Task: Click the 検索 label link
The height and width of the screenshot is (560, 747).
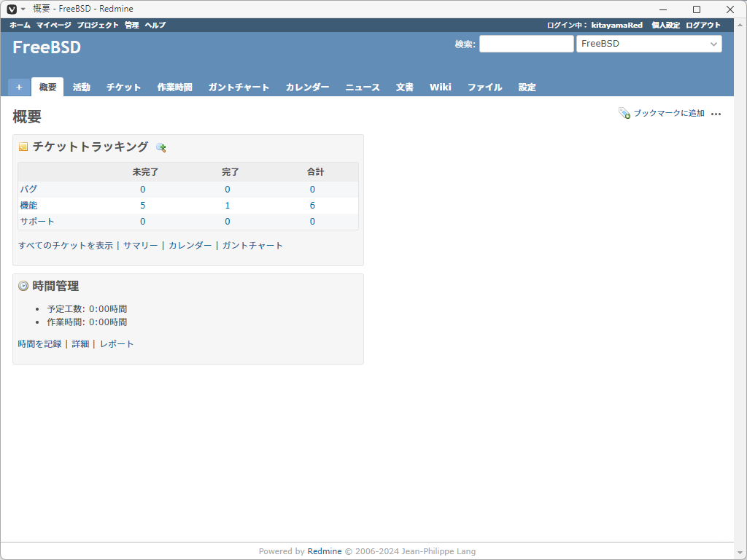Action: coord(463,44)
